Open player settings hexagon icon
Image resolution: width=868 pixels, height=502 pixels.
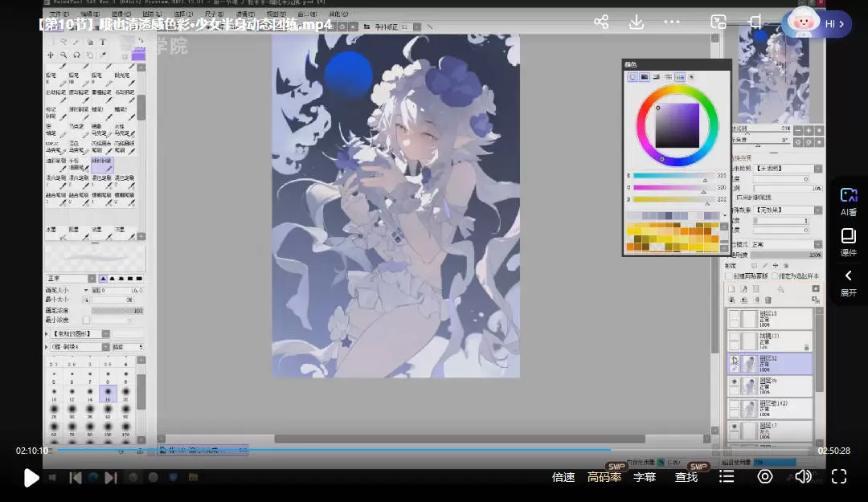pos(765,476)
